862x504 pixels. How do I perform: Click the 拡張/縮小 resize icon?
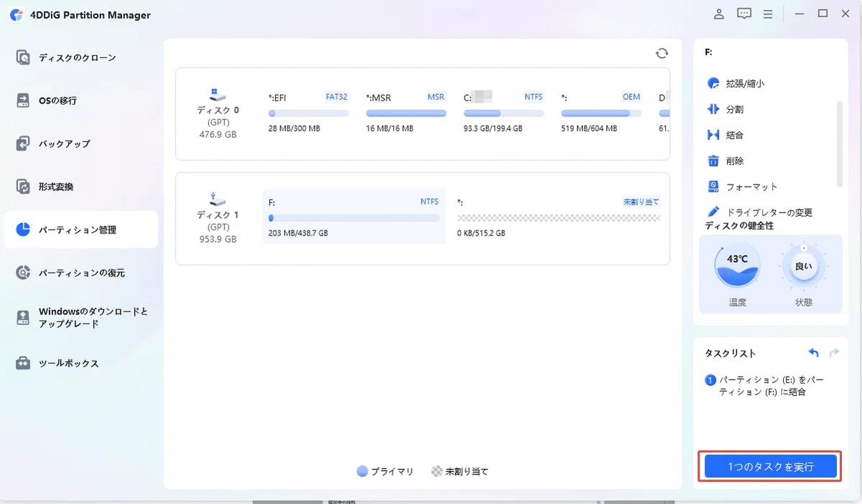pyautogui.click(x=713, y=83)
